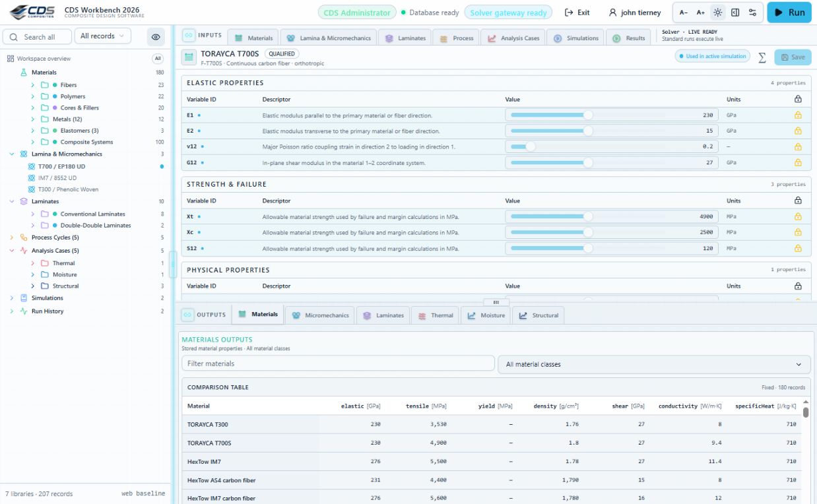Click the CDS Administrator badge
817x504 pixels.
(x=356, y=13)
